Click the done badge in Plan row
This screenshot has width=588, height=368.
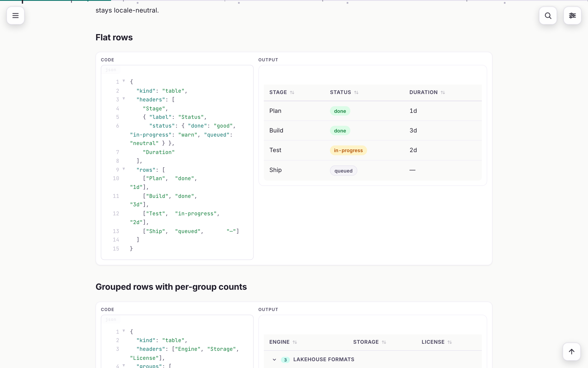(x=340, y=111)
